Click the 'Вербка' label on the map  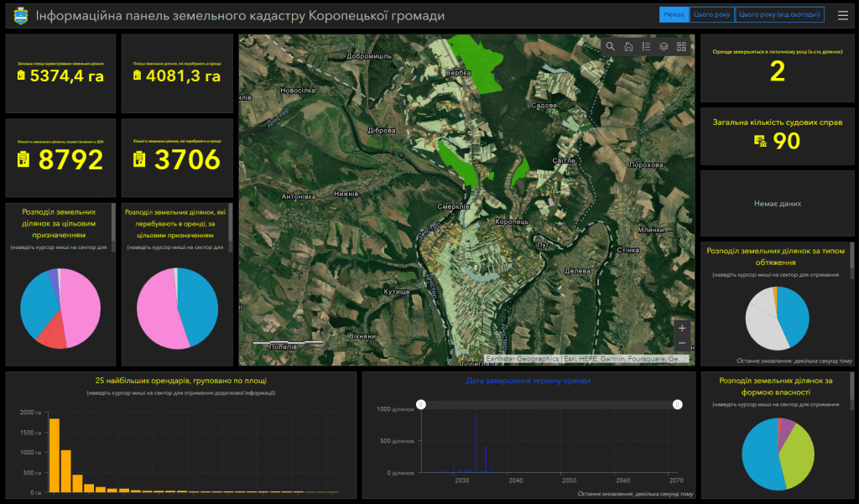coord(458,73)
